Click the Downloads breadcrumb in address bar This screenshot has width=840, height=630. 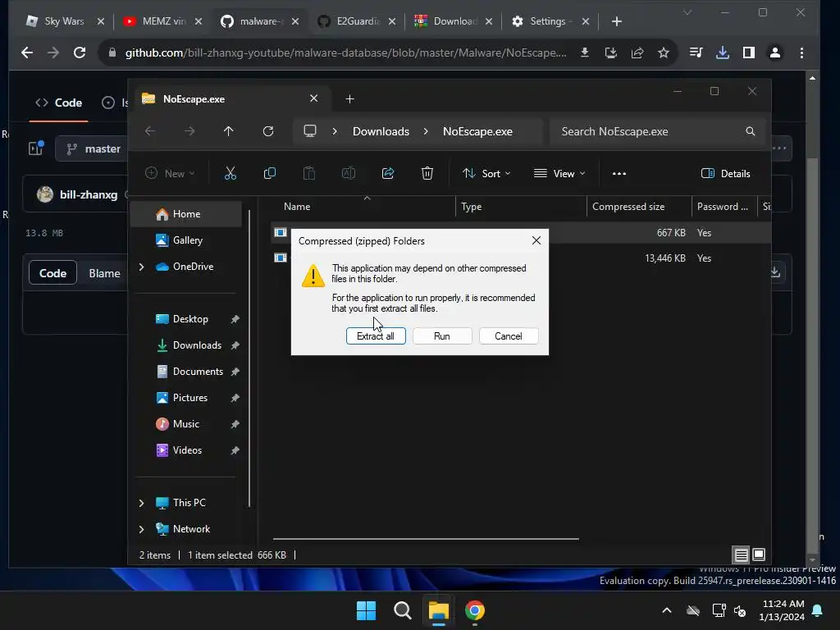[381, 131]
